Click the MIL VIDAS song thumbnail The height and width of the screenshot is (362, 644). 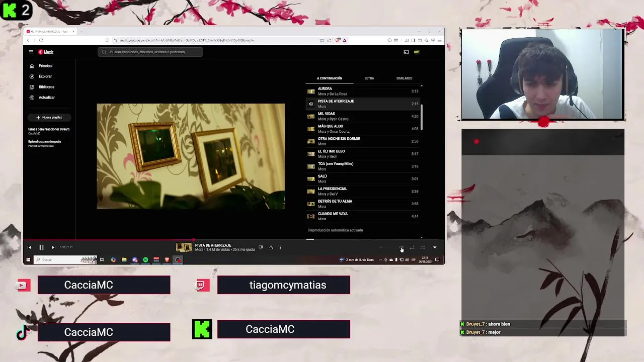click(311, 116)
